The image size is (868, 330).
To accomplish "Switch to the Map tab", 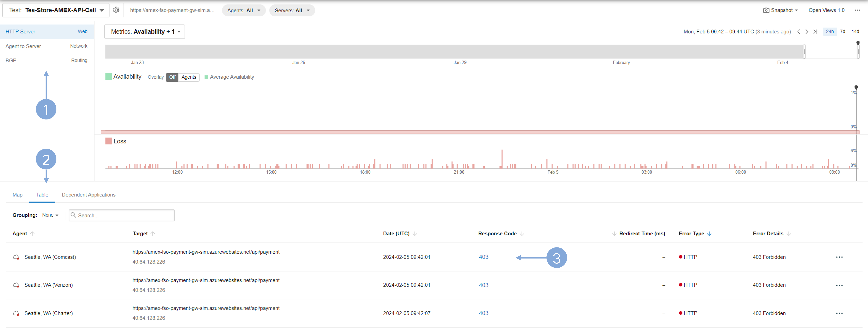I will (18, 195).
